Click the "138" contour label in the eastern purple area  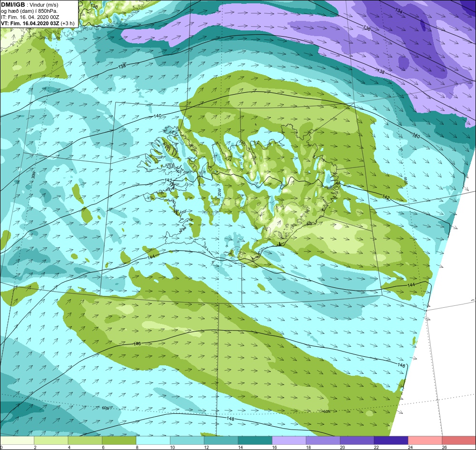tap(381, 72)
